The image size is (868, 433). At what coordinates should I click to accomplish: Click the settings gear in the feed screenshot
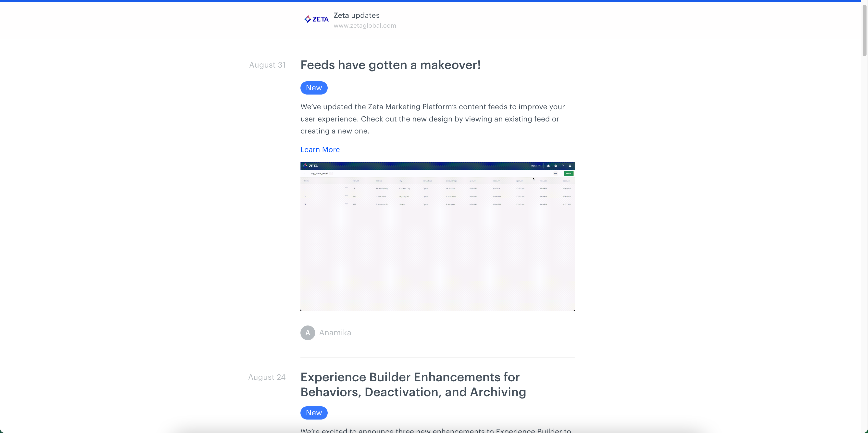point(556,166)
